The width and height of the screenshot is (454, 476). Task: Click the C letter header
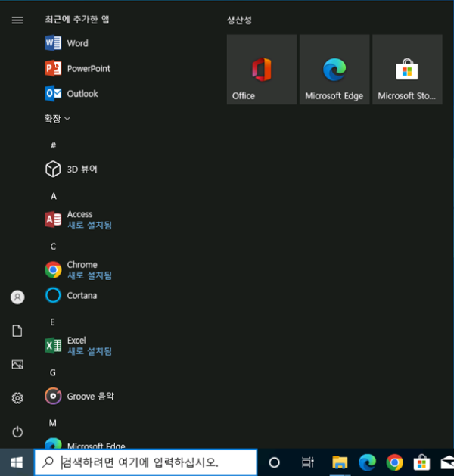click(x=53, y=247)
